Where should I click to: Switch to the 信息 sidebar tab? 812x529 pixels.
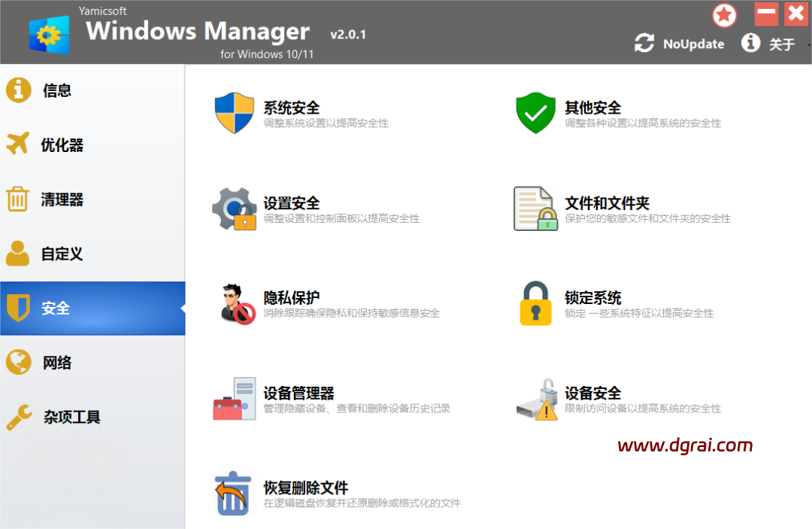point(56,90)
